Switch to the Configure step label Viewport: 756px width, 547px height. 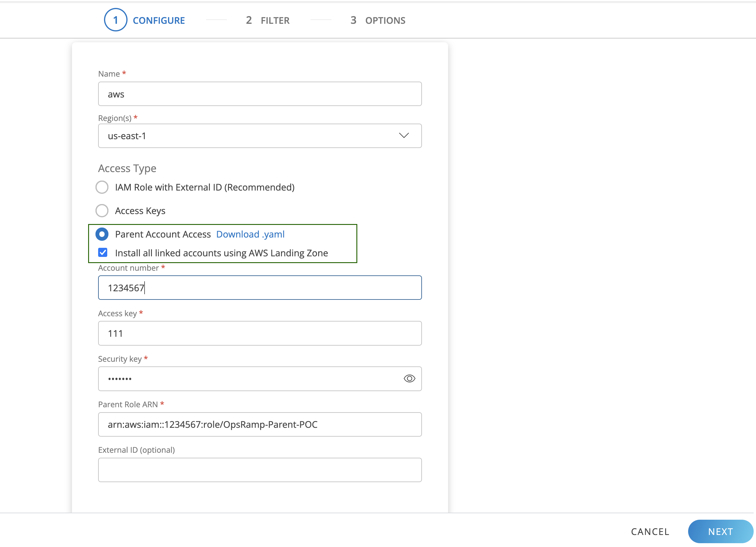click(x=159, y=20)
